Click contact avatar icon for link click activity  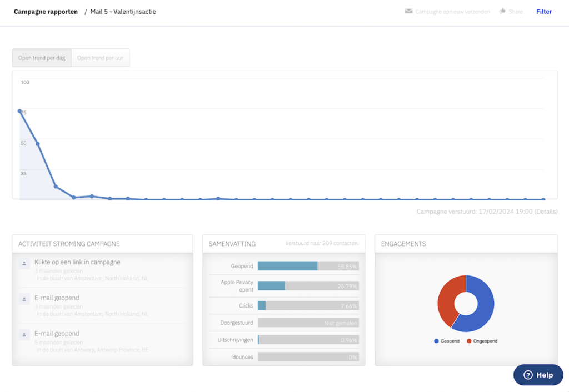click(x=24, y=264)
